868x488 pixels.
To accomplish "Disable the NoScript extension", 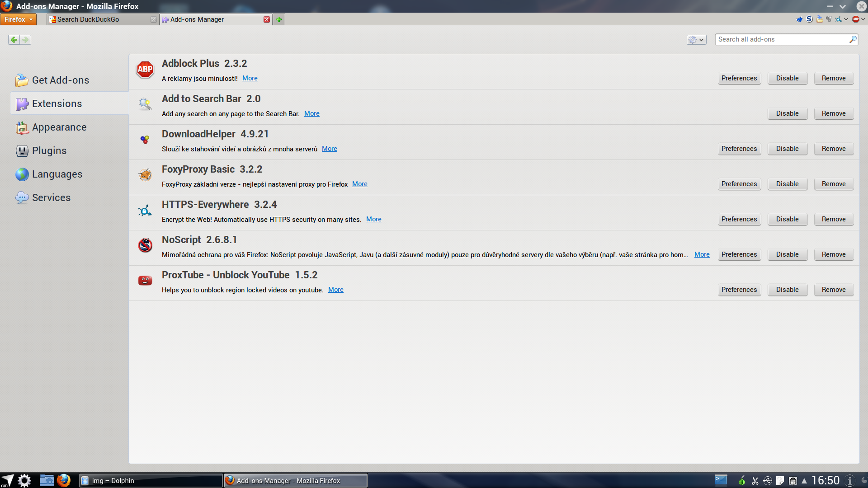I will click(x=787, y=254).
